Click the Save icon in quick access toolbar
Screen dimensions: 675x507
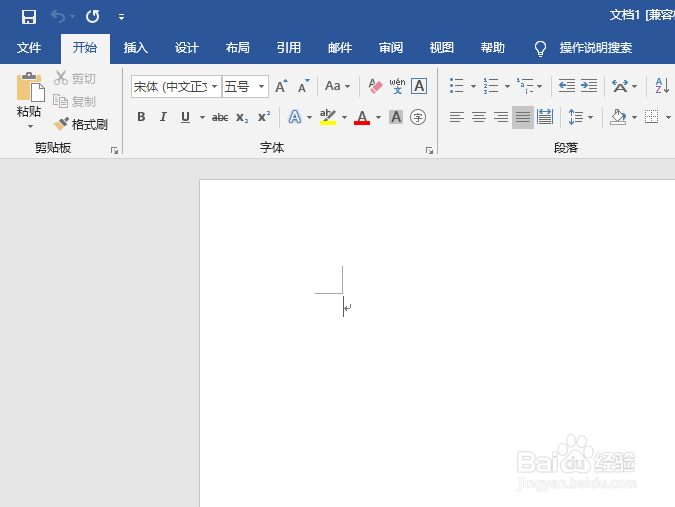coord(29,17)
